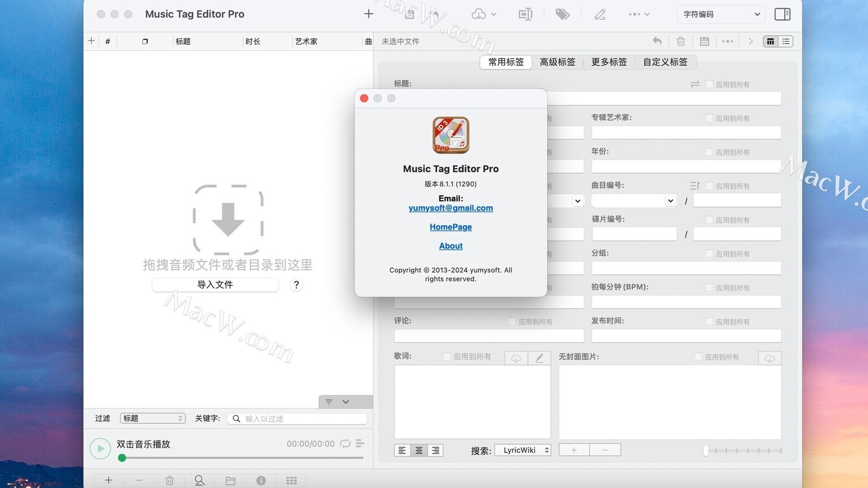Click the repeat loop icon in player
This screenshot has width=868, height=488.
click(x=345, y=443)
